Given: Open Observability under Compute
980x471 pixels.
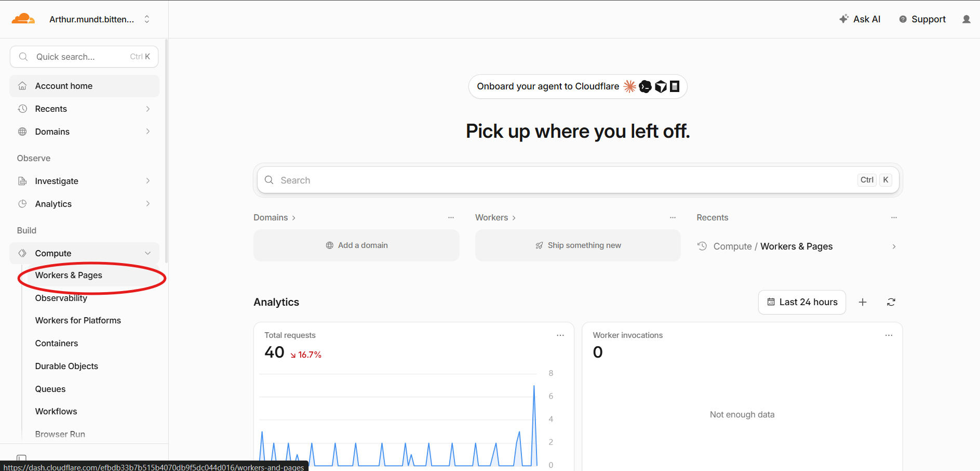Looking at the screenshot, I should tap(61, 298).
